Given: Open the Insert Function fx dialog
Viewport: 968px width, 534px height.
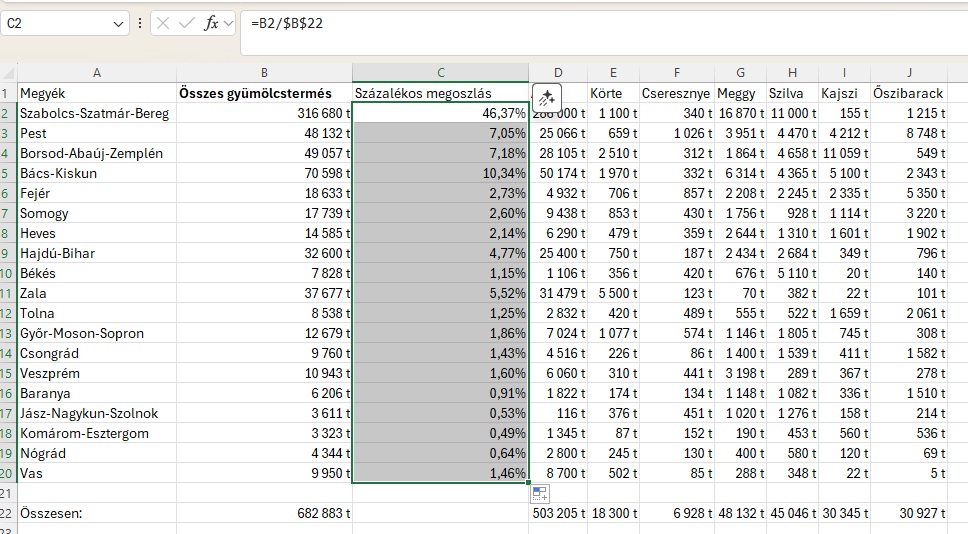Looking at the screenshot, I should click(211, 23).
